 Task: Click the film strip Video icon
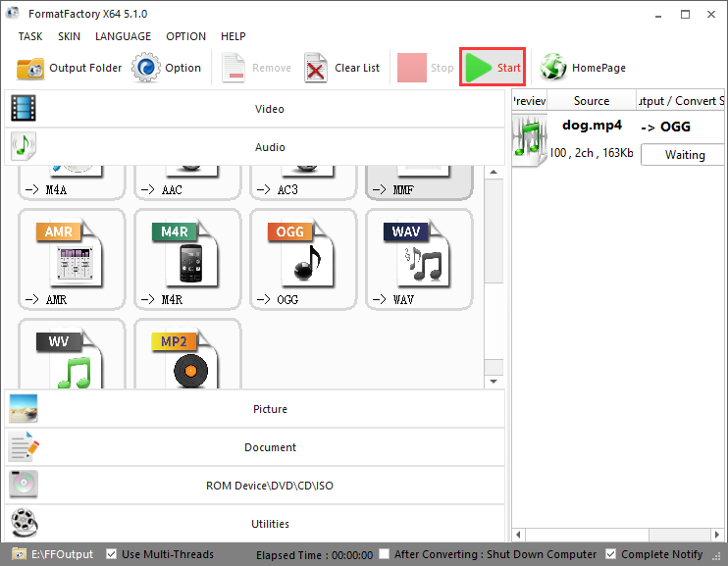(24, 108)
